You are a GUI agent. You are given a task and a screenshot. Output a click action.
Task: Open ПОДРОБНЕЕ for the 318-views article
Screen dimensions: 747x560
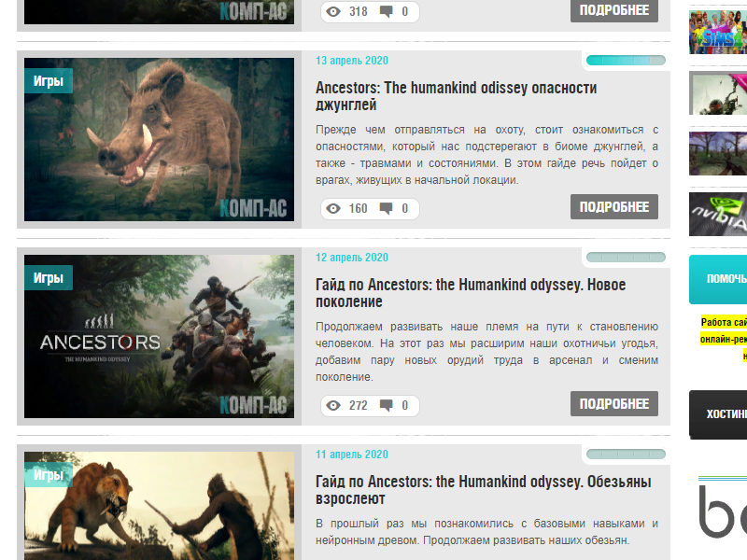(614, 10)
